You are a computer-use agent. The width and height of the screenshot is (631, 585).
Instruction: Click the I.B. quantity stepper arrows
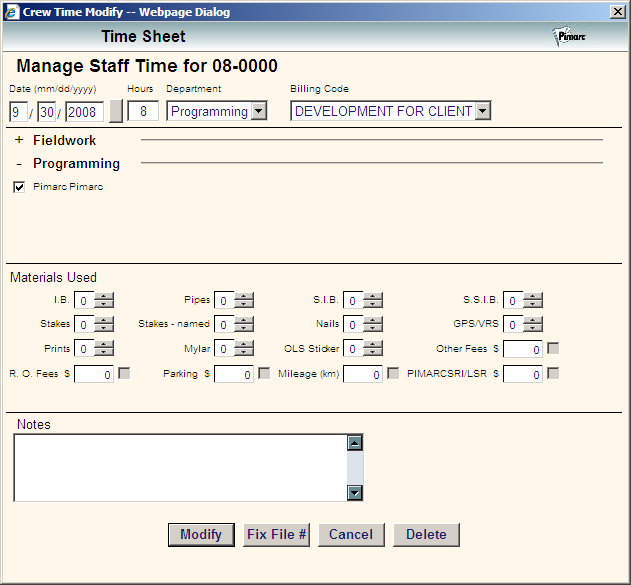coord(104,300)
